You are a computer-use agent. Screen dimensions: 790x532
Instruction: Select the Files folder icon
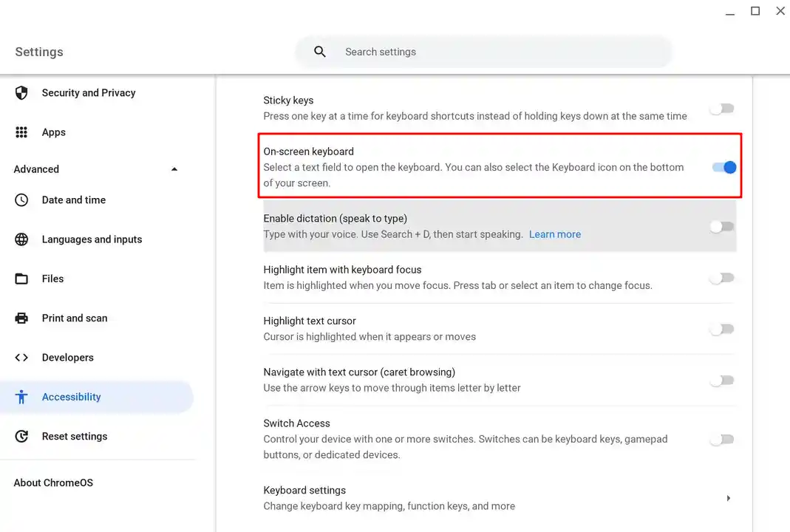pos(21,279)
